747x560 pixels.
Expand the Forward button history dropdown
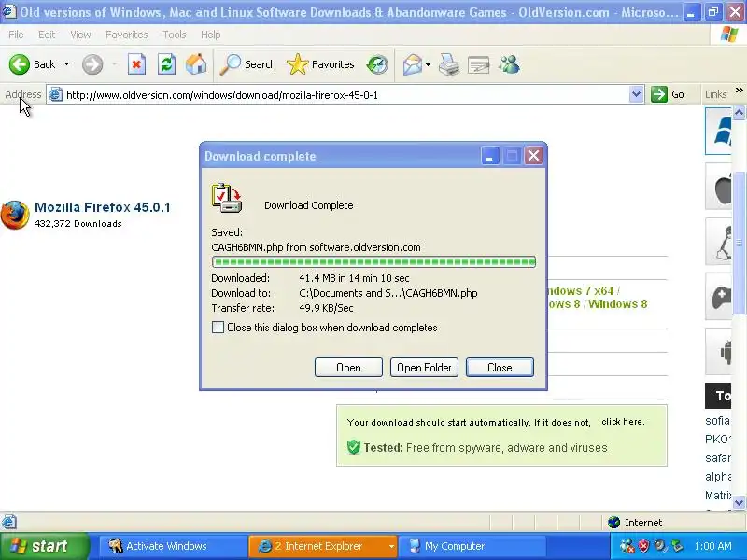[x=114, y=64]
